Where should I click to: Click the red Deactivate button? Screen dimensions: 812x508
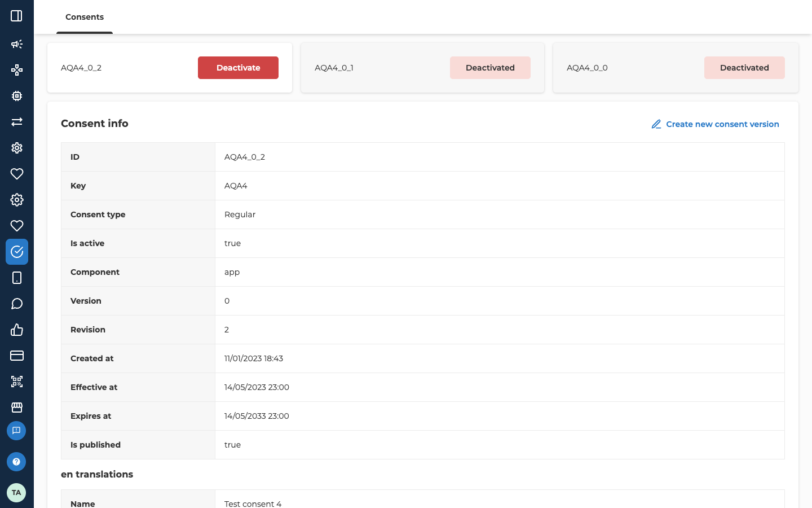click(x=238, y=68)
